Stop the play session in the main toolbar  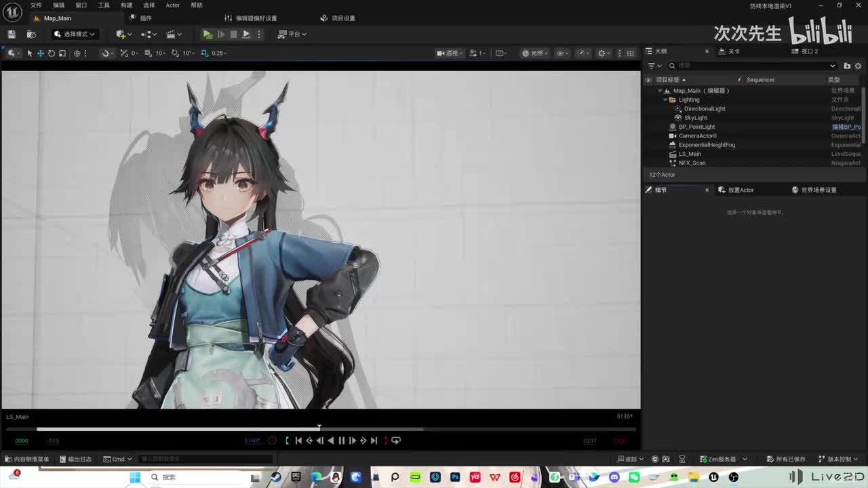[x=233, y=34]
